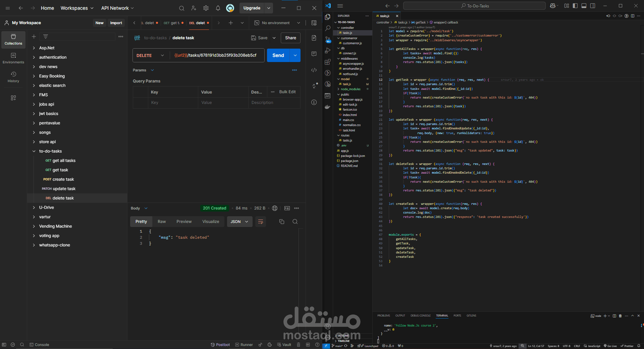
Task: Open the Docker view in VS Code
Action: (328, 107)
